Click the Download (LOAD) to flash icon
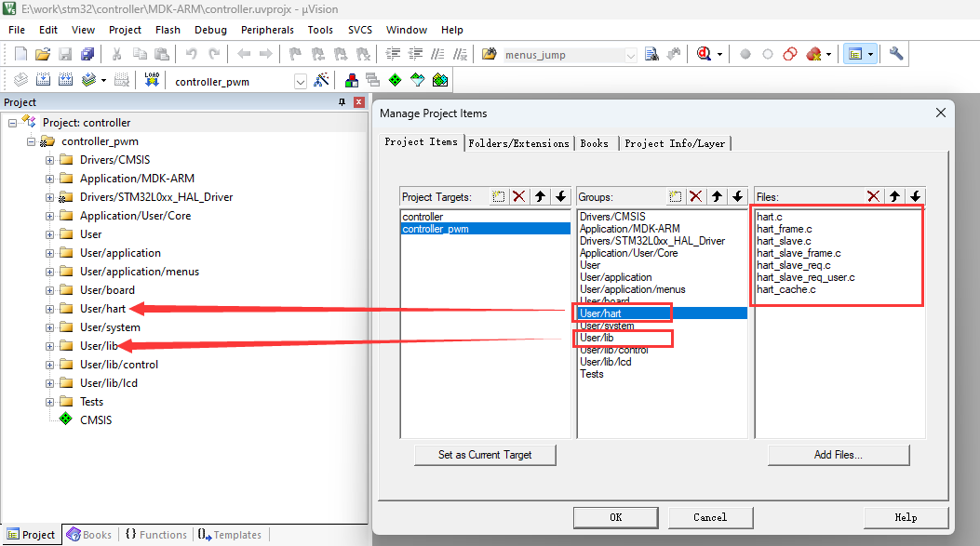 pyautogui.click(x=153, y=81)
